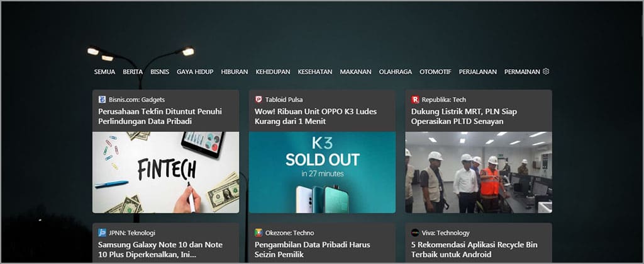This screenshot has width=644, height=264.
Task: Open Samsung Galaxy Note 10 headline
Action: (x=162, y=250)
